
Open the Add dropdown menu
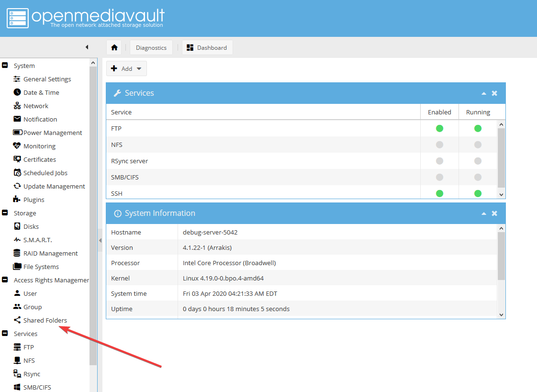126,69
